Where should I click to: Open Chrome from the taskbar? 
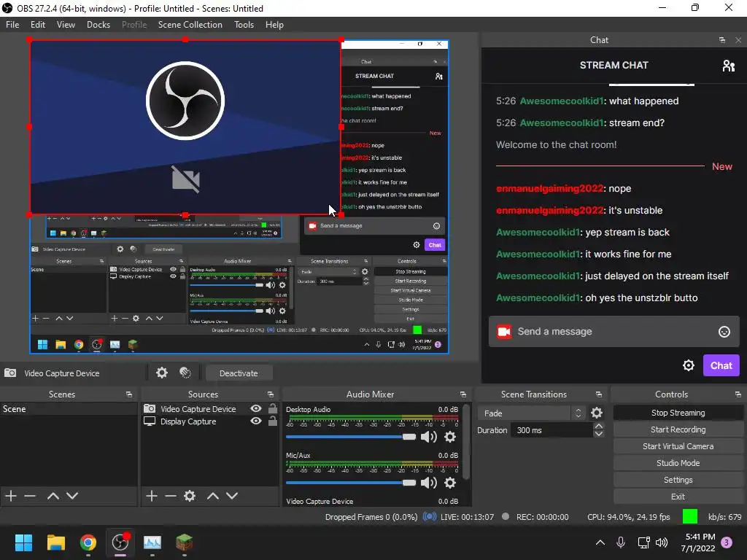click(x=88, y=542)
